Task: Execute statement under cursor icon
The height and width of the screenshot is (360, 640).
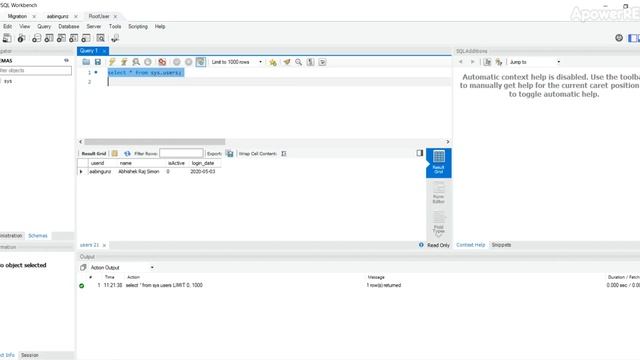Action: pyautogui.click(x=124, y=62)
